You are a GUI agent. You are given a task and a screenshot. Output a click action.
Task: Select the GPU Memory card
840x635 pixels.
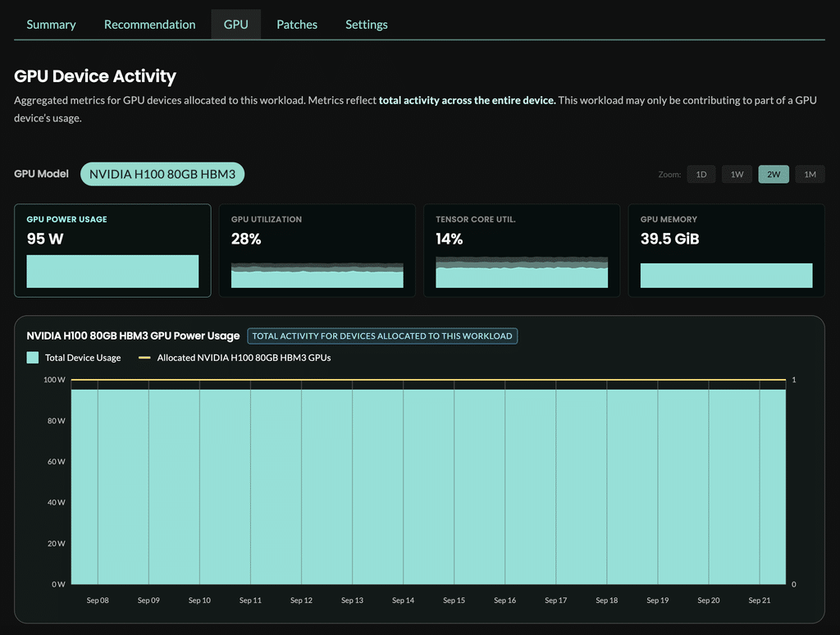click(727, 250)
